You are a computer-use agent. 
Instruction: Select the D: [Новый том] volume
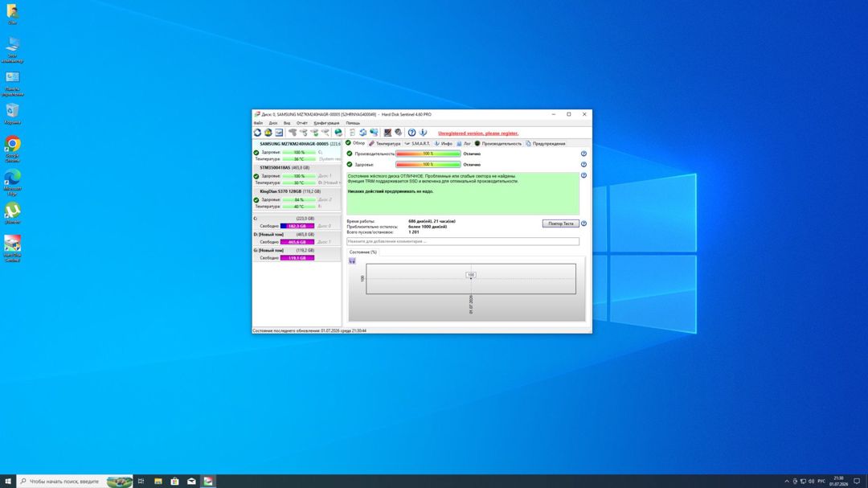[297, 238]
